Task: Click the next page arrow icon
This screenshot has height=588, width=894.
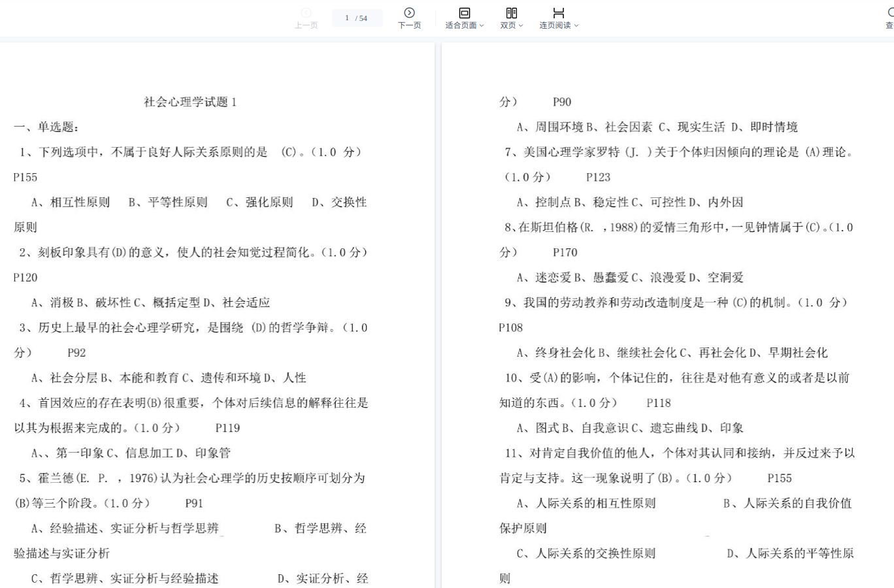Action: (x=409, y=12)
